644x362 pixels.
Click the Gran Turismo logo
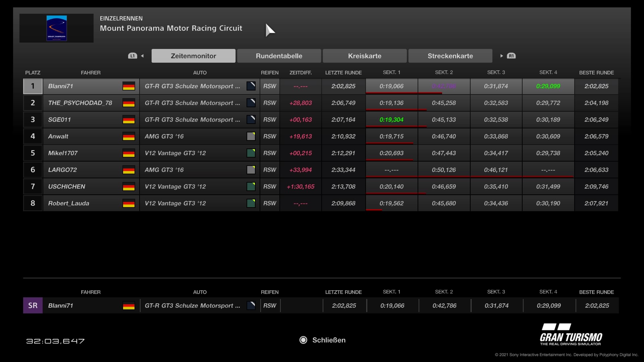point(571,335)
